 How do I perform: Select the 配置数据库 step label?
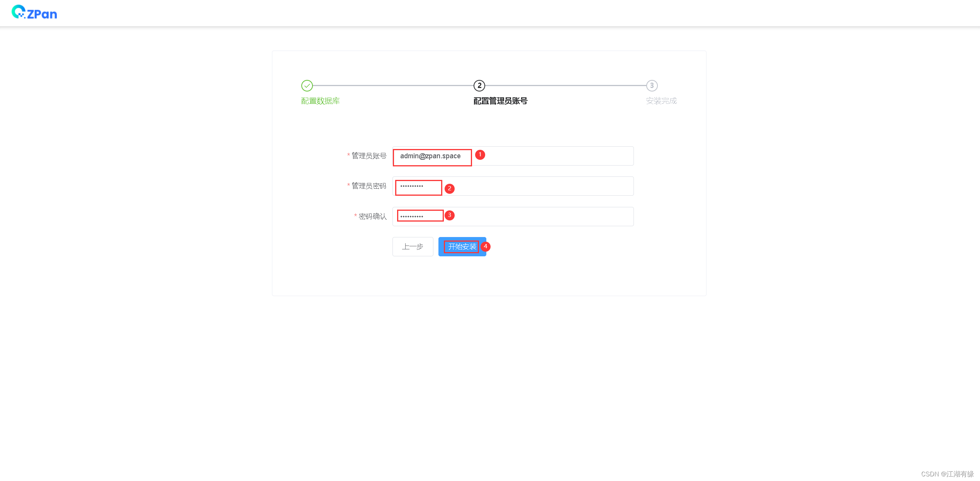tap(320, 101)
